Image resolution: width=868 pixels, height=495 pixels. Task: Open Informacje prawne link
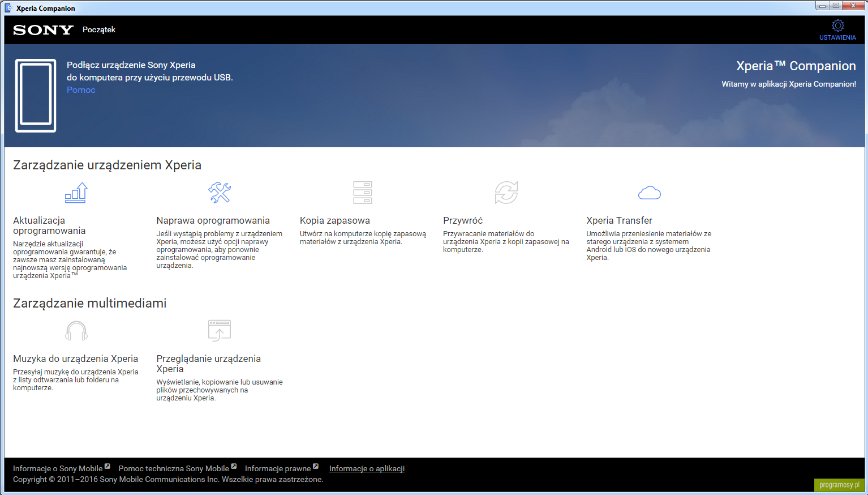(278, 468)
